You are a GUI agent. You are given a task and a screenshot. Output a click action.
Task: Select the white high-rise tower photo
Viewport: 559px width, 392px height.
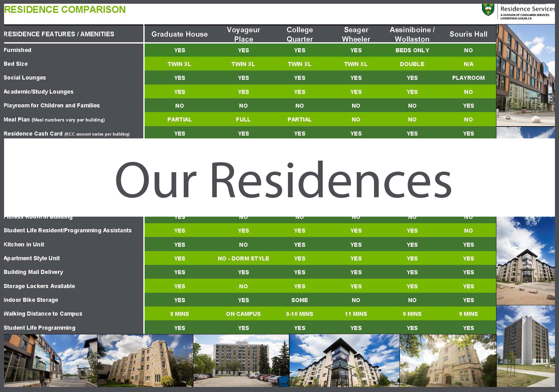(x=526, y=360)
